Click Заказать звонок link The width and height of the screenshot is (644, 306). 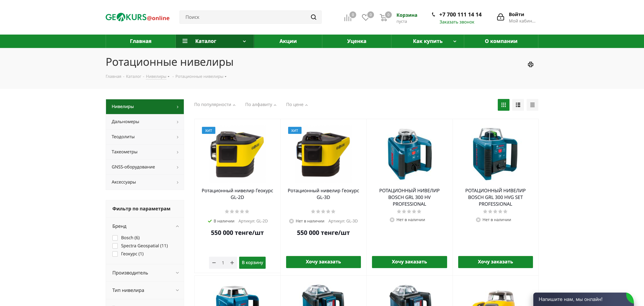point(457,22)
